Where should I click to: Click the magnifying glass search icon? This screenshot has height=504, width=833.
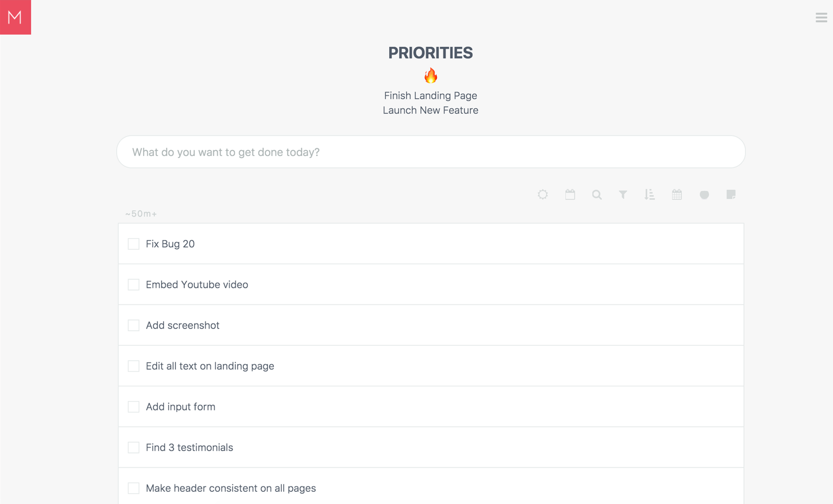click(597, 194)
